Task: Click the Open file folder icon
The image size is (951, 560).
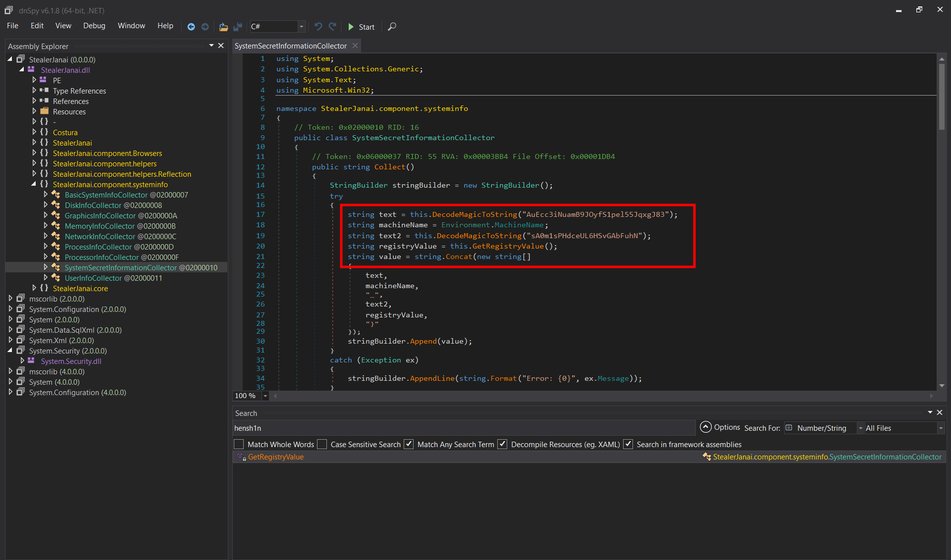Action: [223, 27]
